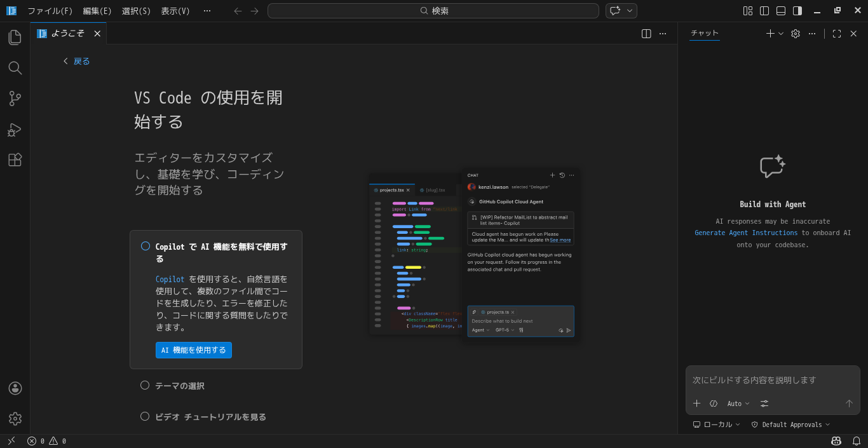Open chat panel more actions ellipsis

[812, 34]
